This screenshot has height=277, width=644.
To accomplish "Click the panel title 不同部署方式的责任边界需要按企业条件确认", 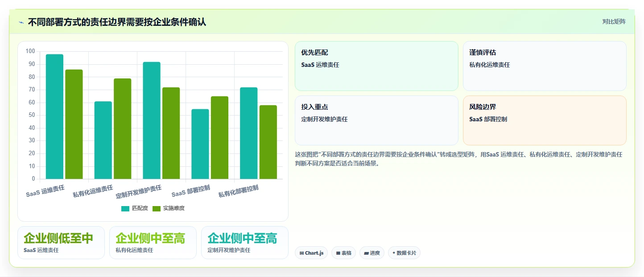I will click(x=117, y=22).
